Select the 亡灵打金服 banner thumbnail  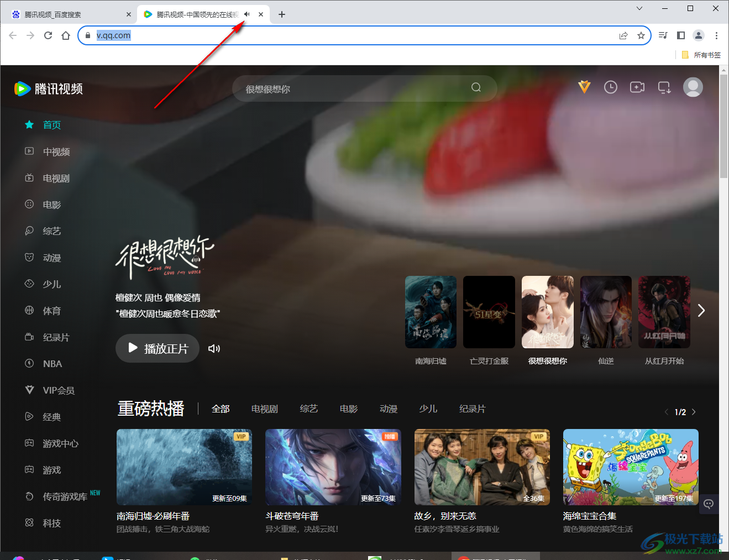click(x=489, y=312)
